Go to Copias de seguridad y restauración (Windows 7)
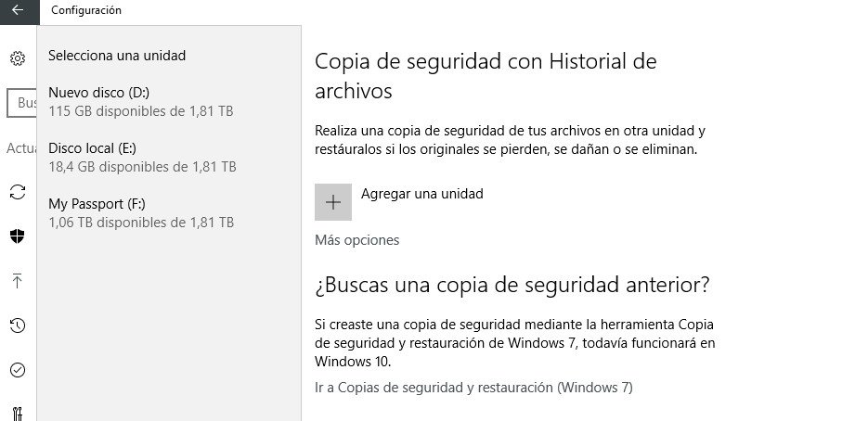Viewport: 868px width, 421px height. click(473, 388)
